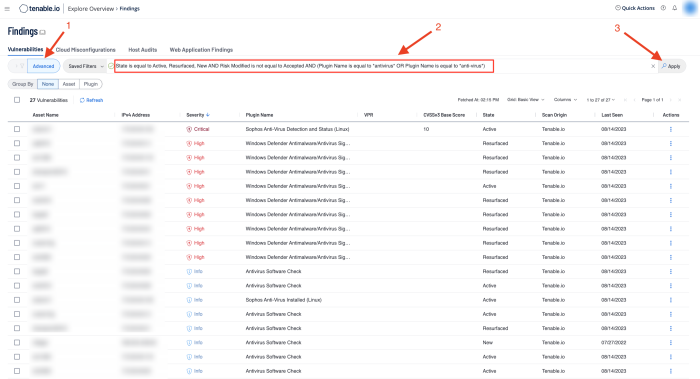This screenshot has width=700, height=379.
Task: Select all vulnerabilities checkbox
Action: click(17, 100)
